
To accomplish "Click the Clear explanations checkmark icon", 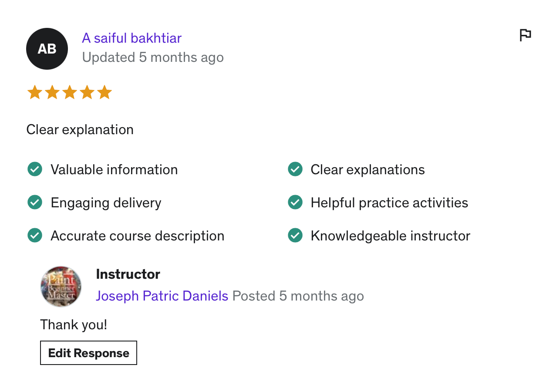I will pyautogui.click(x=295, y=169).
